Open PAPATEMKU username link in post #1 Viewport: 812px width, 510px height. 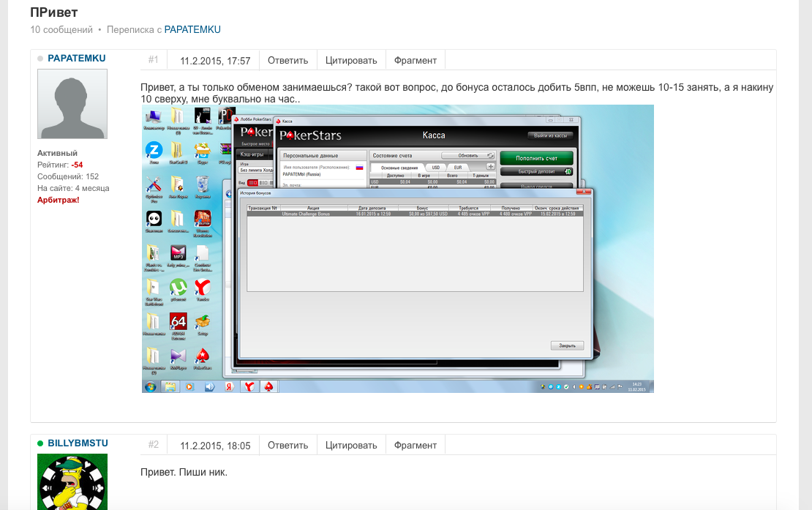pyautogui.click(x=77, y=59)
